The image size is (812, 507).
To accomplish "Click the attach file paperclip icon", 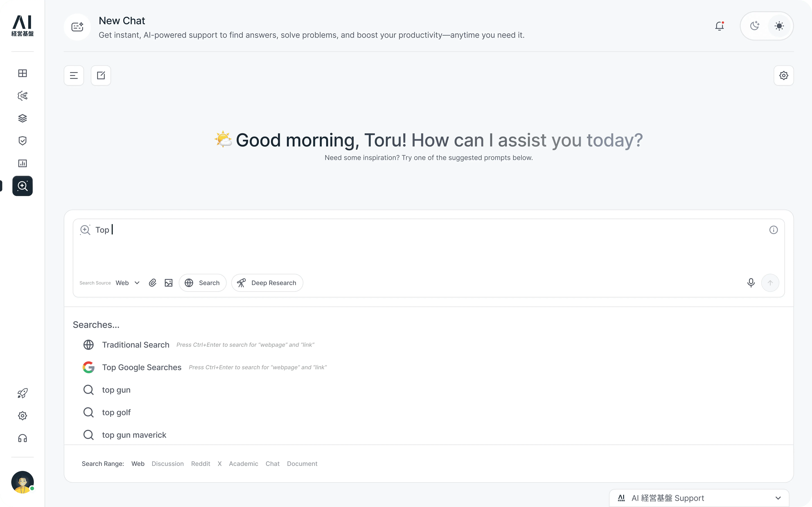I will [153, 283].
